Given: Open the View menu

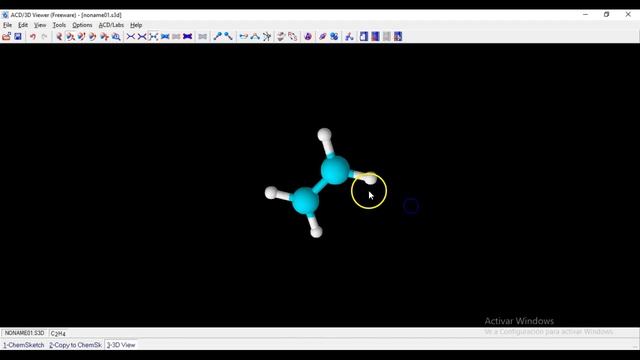Looking at the screenshot, I should click(x=40, y=25).
